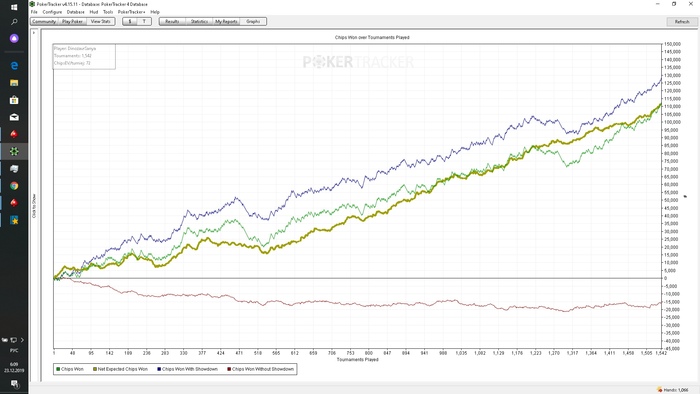The width and height of the screenshot is (700, 394).
Task: Open the Tools menu
Action: 108,12
